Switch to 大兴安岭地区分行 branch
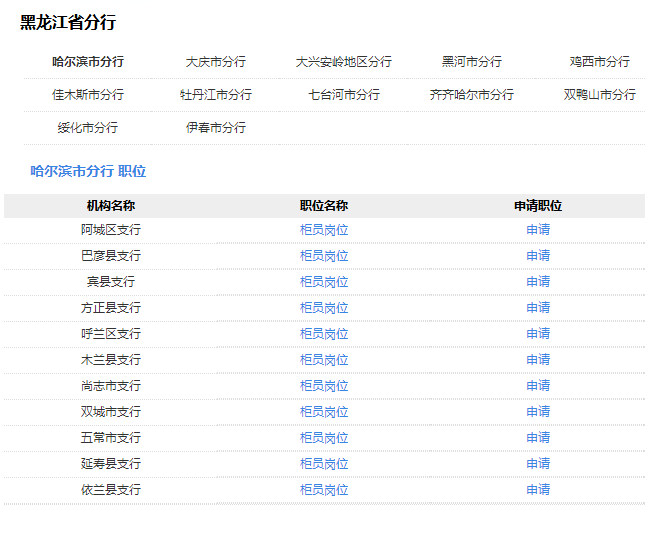This screenshot has height=544, width=657. click(x=344, y=62)
